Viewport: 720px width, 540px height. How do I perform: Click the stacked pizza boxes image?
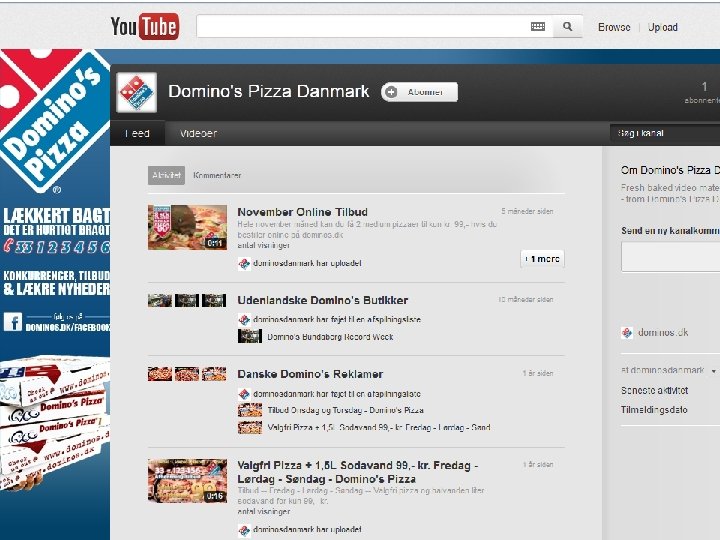[55, 422]
